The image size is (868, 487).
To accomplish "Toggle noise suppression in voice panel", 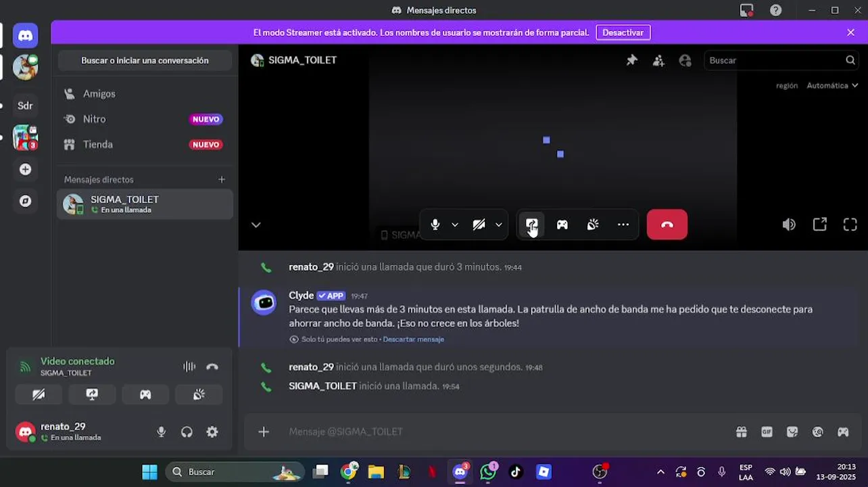I will click(x=189, y=367).
